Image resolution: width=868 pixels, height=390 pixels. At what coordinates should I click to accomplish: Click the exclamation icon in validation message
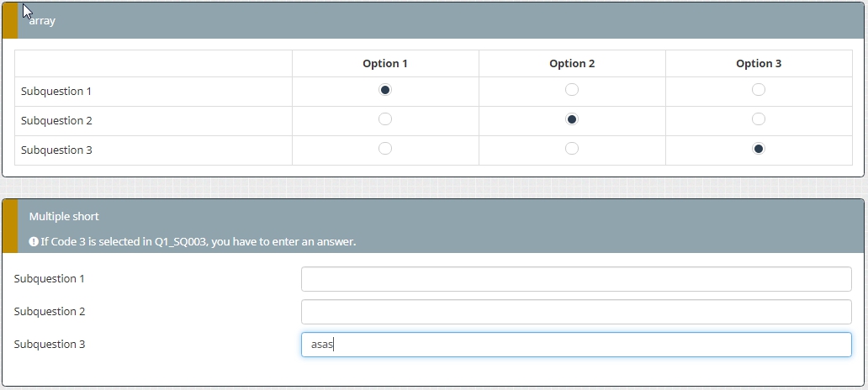(34, 242)
